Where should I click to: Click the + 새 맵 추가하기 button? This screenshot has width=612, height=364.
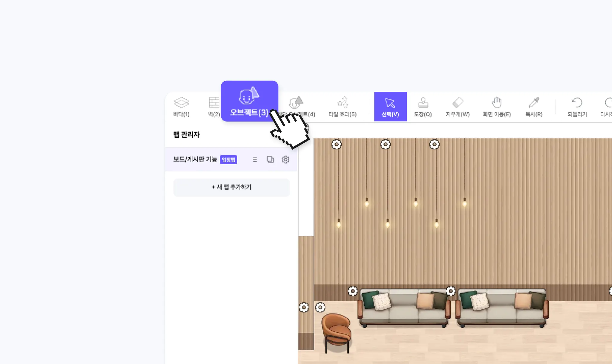pyautogui.click(x=232, y=187)
